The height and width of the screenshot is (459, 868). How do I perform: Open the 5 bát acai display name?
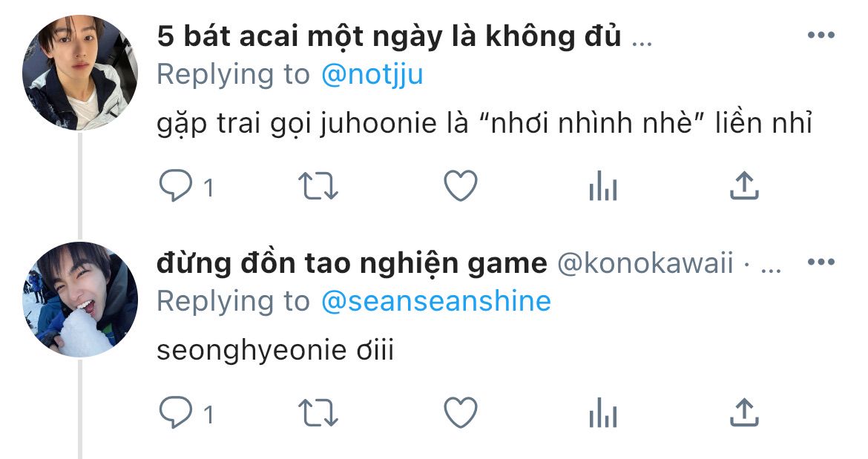pyautogui.click(x=389, y=37)
